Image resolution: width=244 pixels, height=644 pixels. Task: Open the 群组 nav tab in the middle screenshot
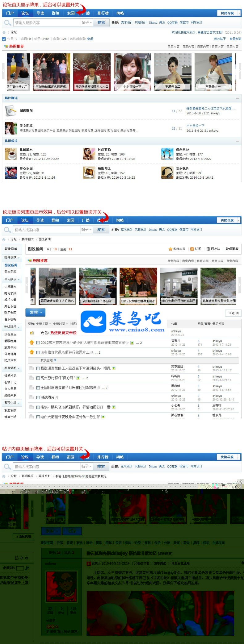point(55,220)
